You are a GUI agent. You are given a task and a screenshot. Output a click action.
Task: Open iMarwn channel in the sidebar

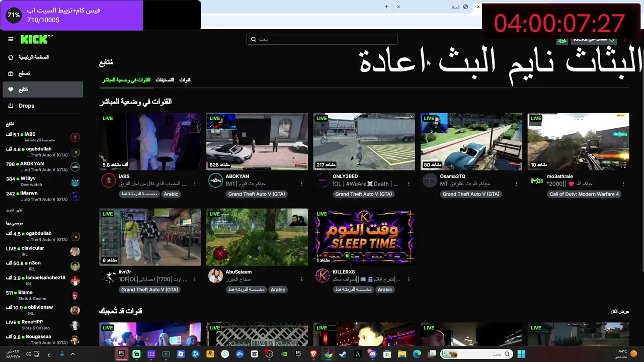click(x=43, y=196)
